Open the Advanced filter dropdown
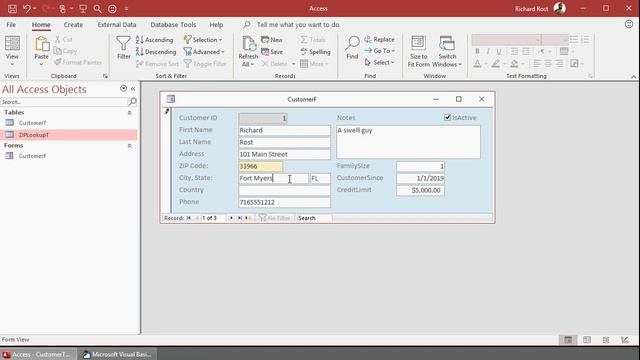Viewport: 640px width, 360px height. click(x=204, y=52)
